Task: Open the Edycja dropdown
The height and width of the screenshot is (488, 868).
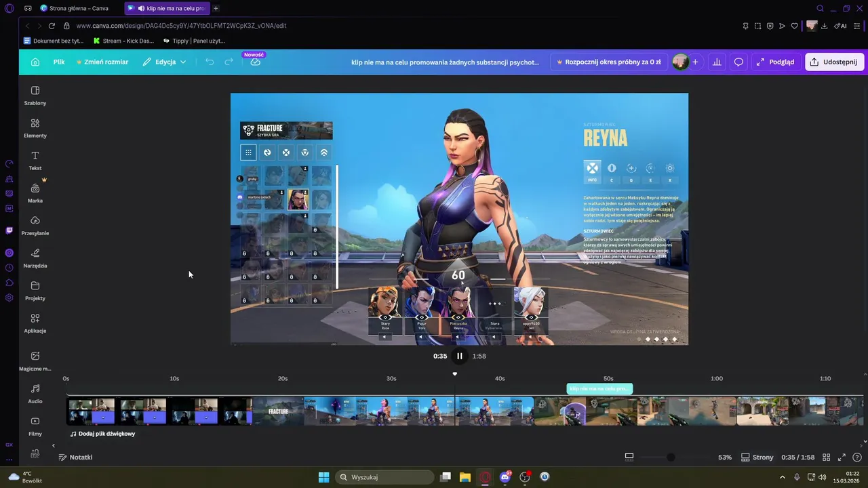Action: [164, 62]
